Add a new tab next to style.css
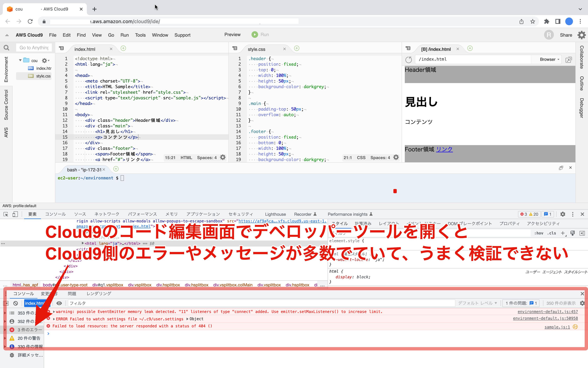Screen dimensions: 588x368 coord(297,48)
